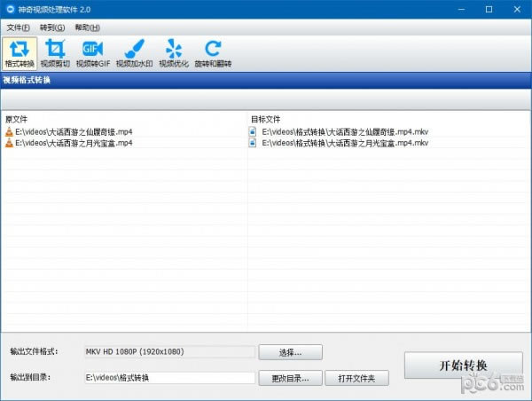Open the 帮助(H) menu
The width and height of the screenshot is (532, 401).
coord(87,28)
